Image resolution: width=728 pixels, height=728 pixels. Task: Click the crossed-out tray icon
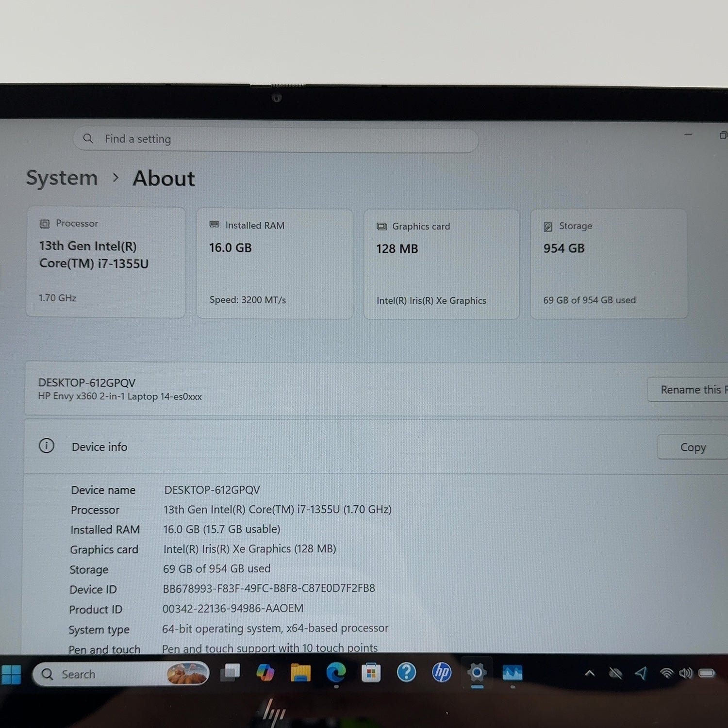pos(615,673)
